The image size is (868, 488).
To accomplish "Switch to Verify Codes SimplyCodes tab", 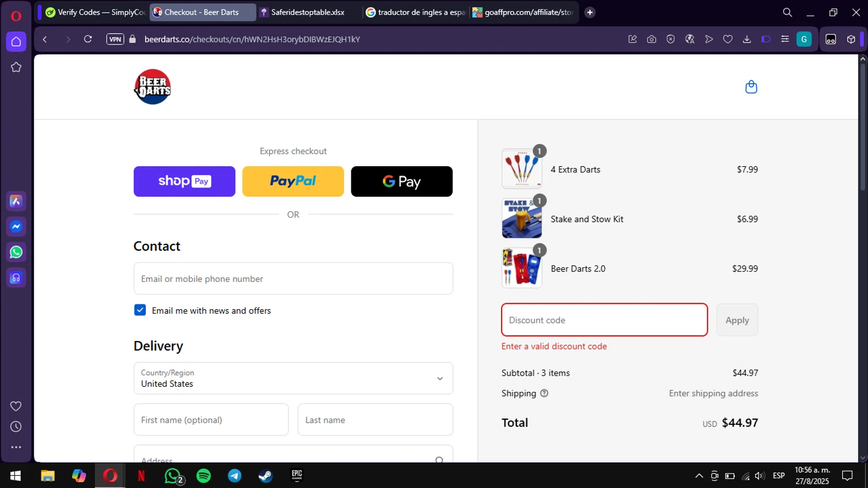I will click(x=95, y=12).
